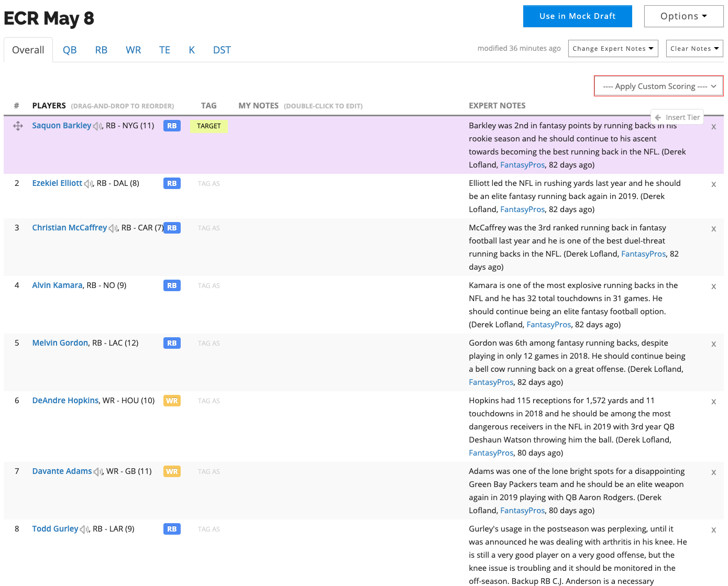The width and height of the screenshot is (728, 586).
Task: Remove Todd Gurley expert note with x
Action: 713,530
